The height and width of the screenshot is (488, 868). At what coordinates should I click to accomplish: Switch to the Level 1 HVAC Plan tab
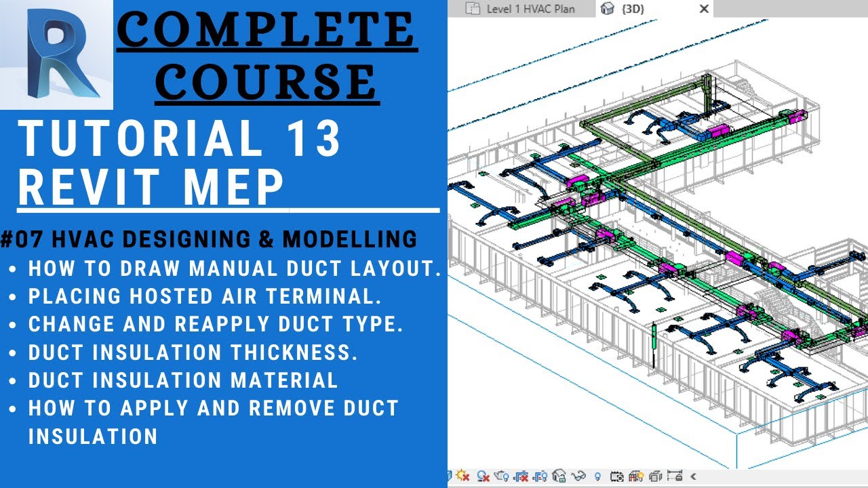tap(522, 9)
